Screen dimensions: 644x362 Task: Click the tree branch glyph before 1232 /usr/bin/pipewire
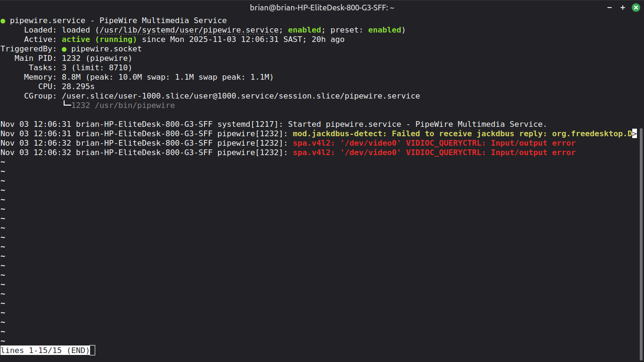pos(66,105)
